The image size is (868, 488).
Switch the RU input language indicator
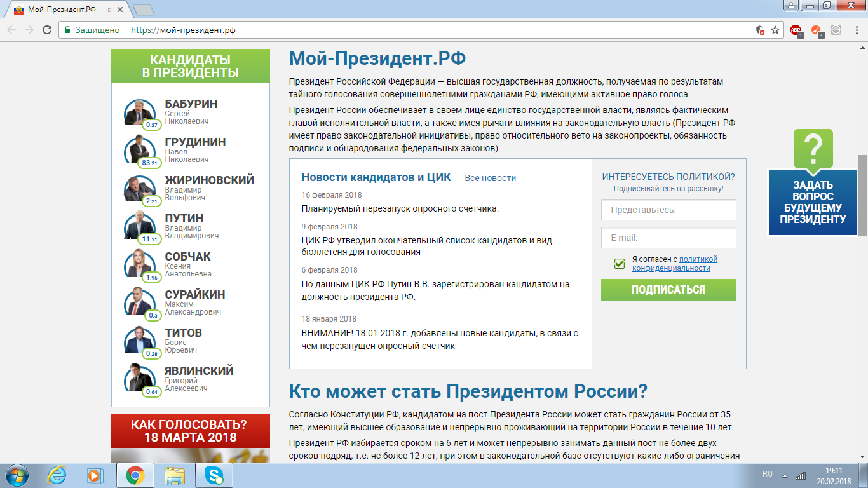[x=767, y=474]
